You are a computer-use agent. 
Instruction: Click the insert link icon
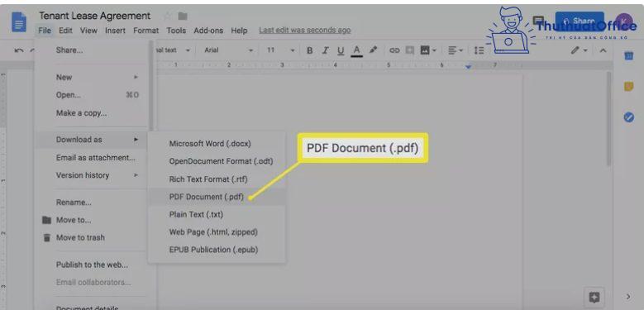point(394,50)
